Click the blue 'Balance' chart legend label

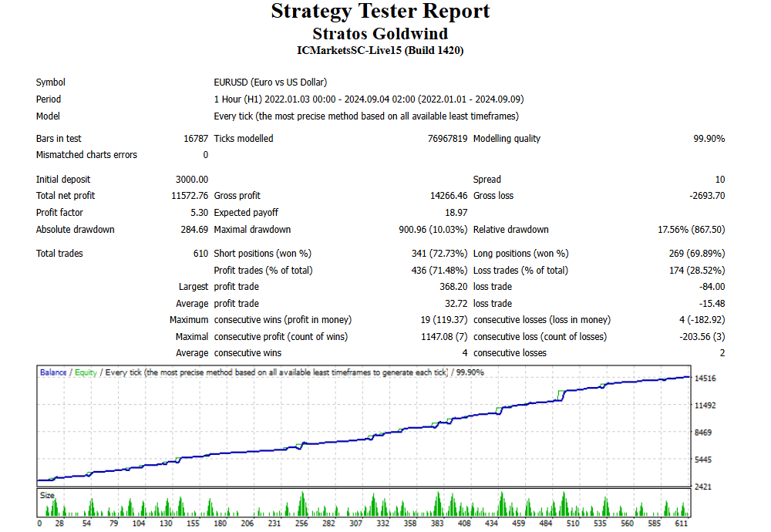coord(53,372)
